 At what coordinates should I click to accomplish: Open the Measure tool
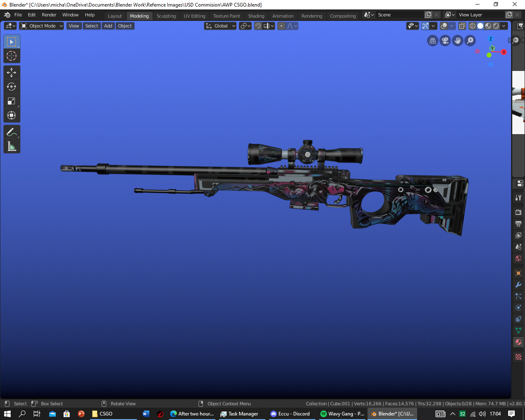point(11,146)
